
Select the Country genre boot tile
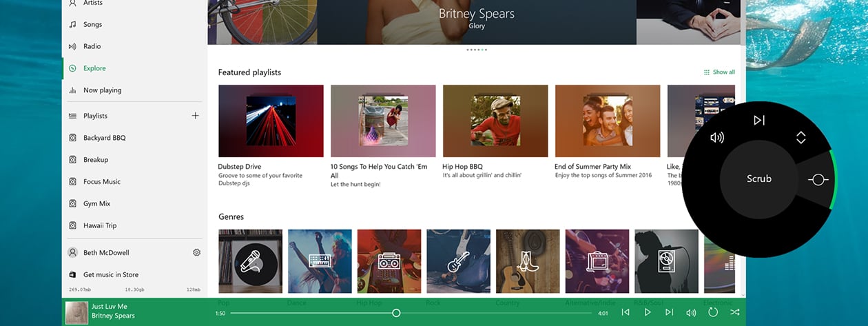pos(528,261)
